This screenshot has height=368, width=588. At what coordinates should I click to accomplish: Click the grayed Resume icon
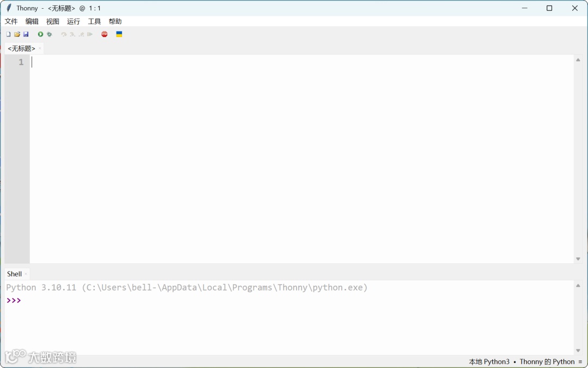click(x=90, y=34)
